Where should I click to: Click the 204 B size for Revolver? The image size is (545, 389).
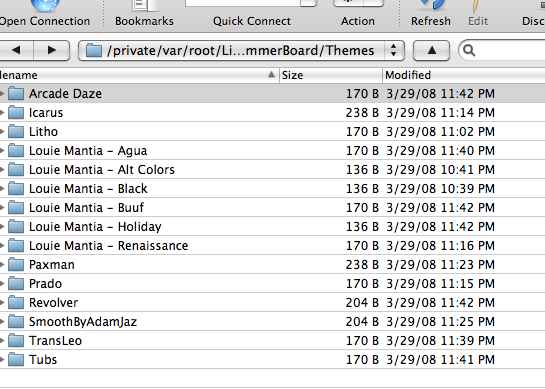click(x=362, y=302)
